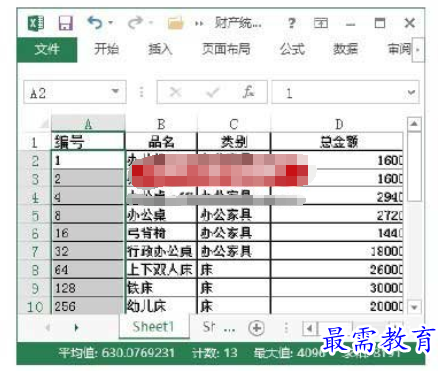Screen dimensions: 444x371
Task: Select row 10 header
Action: point(34,306)
